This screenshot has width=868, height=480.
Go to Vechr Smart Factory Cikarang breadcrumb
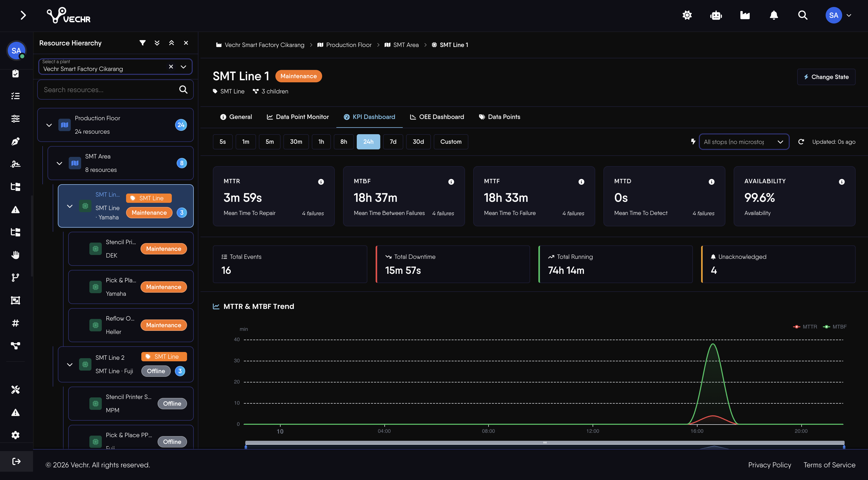pos(260,45)
